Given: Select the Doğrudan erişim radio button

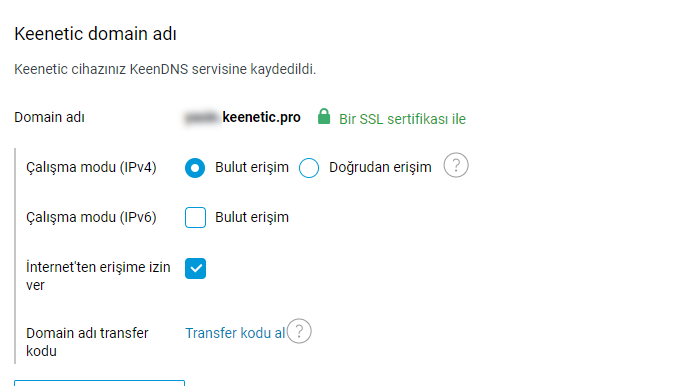Looking at the screenshot, I should pyautogui.click(x=309, y=168).
